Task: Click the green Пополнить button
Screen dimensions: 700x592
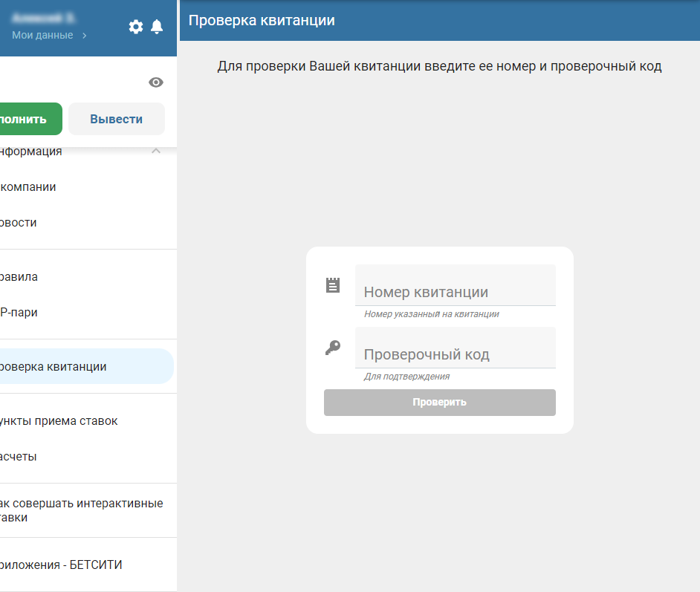Action: [x=30, y=119]
